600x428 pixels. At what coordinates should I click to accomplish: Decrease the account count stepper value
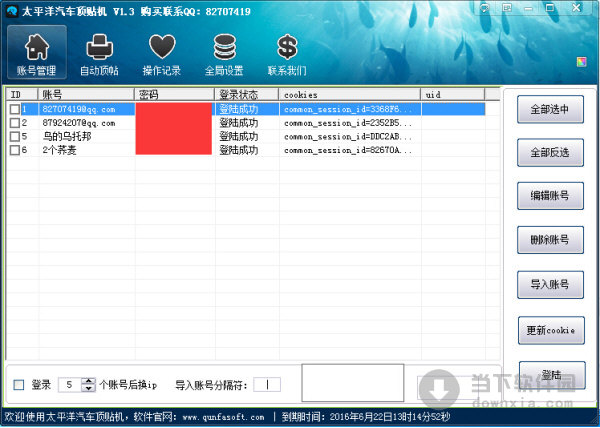88,388
